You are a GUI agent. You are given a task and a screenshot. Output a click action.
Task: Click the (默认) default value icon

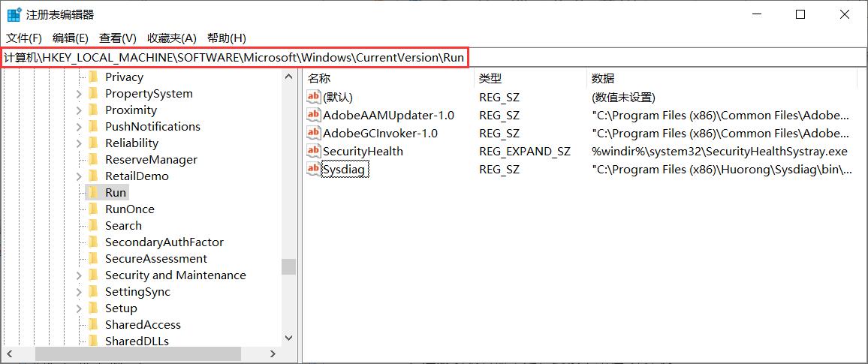coord(314,97)
